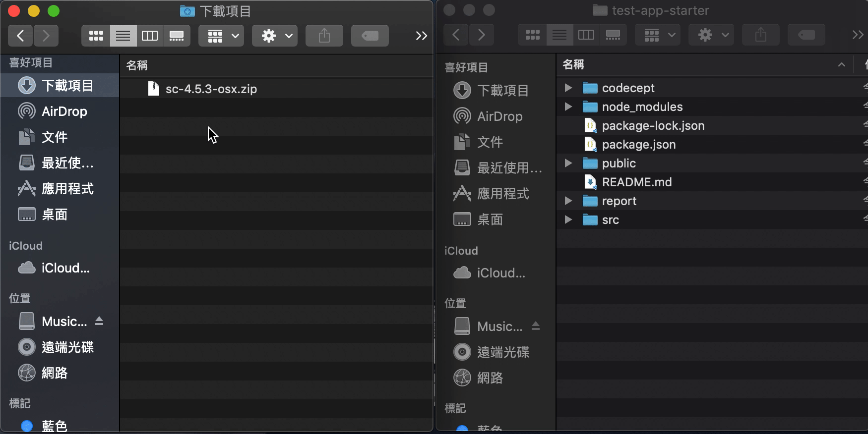This screenshot has width=868, height=434.
Task: Open 下載項目 in the left window's sidebar
Action: pos(60,86)
